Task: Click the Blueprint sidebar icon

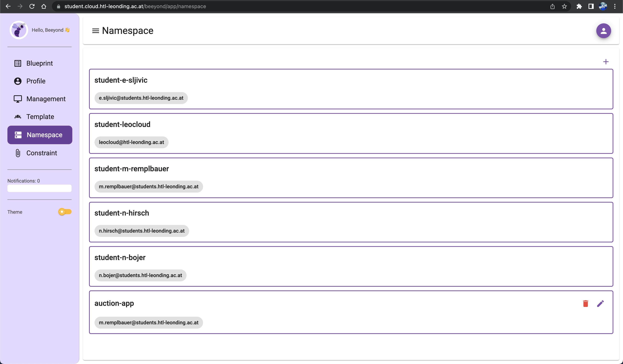Action: click(18, 63)
